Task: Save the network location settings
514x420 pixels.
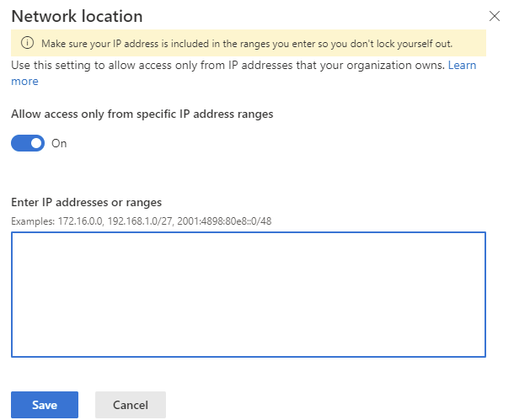Action: point(44,405)
